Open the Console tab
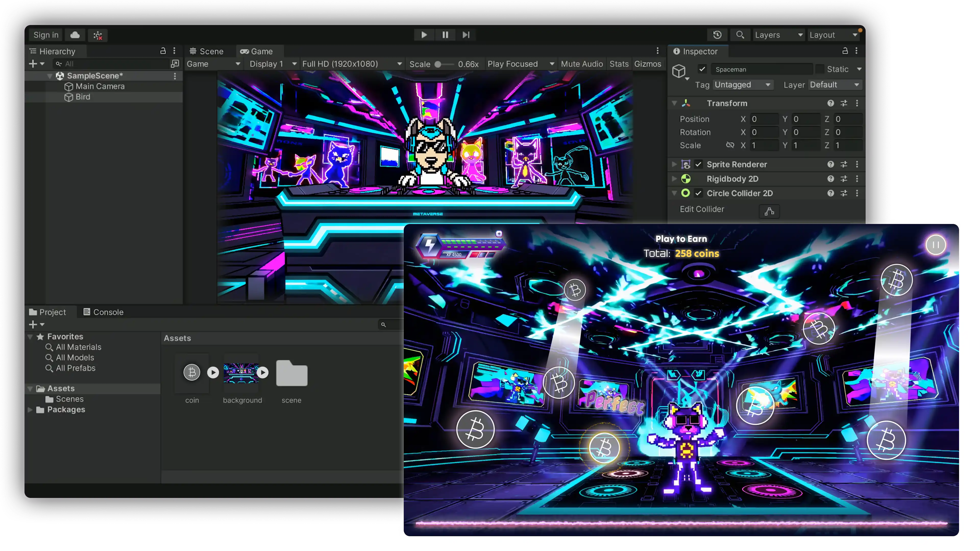The image size is (980, 551). pos(103,312)
